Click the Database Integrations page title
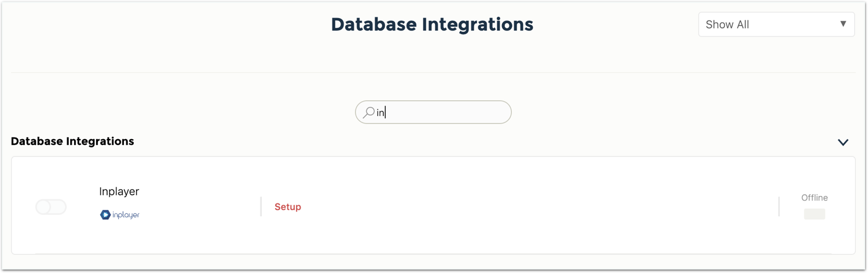 click(432, 24)
